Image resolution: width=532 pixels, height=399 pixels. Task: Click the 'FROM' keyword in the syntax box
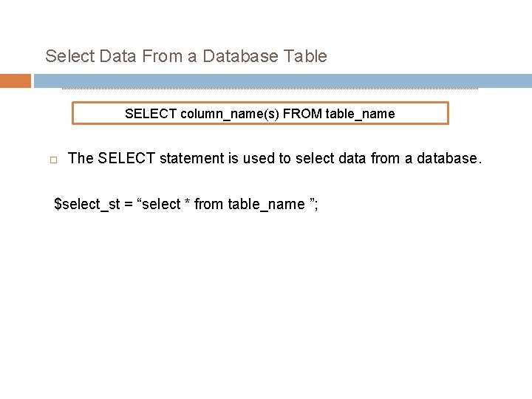302,114
